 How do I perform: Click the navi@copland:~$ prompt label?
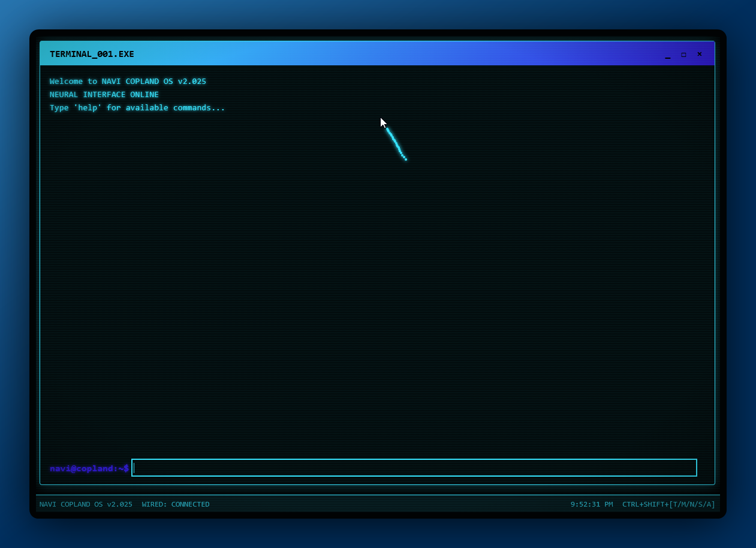point(89,468)
